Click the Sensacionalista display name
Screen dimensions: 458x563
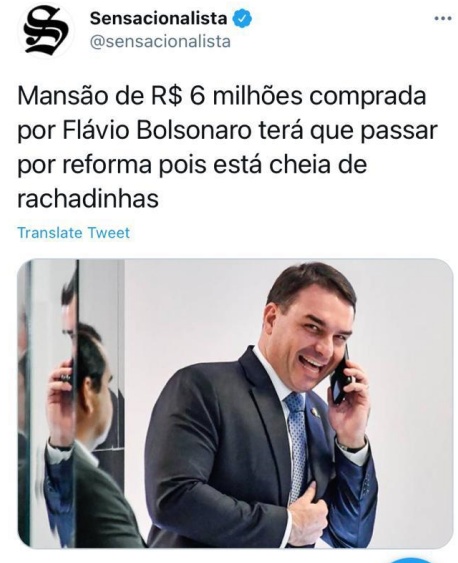click(x=159, y=18)
